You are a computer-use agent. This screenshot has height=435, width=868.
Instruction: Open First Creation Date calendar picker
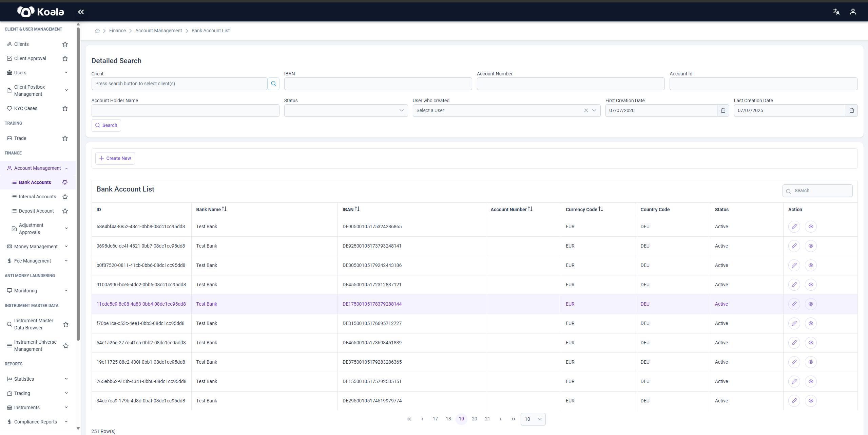coord(723,110)
